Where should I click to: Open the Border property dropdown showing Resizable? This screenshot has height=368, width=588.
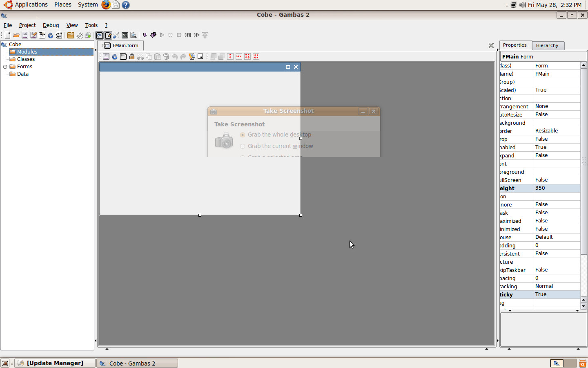557,131
